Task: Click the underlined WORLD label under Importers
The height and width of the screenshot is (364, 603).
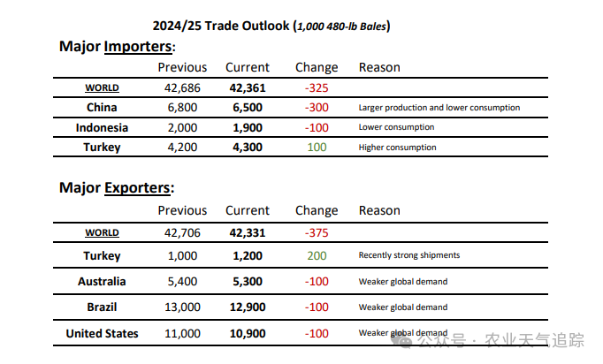Action: coord(102,88)
